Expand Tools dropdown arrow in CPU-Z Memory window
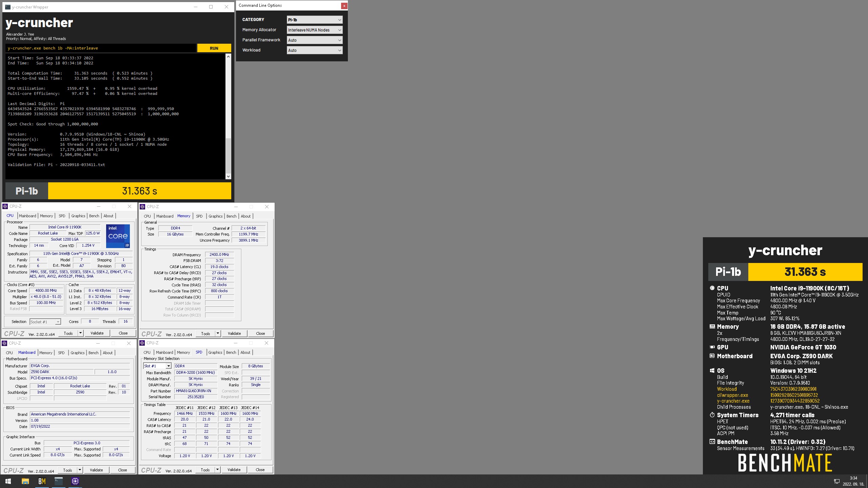 (x=218, y=333)
